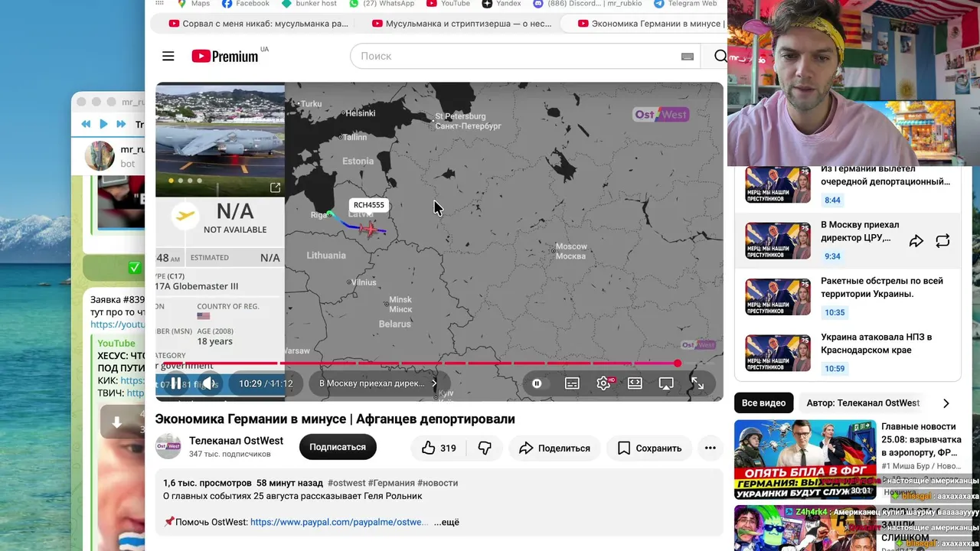
Task: Open the OstWest PayPal link in description
Action: (339, 522)
